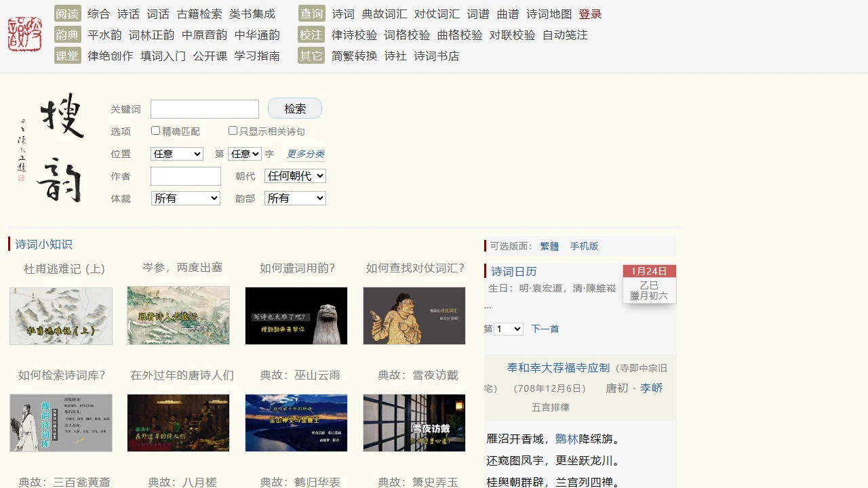The image size is (868, 488).
Task: Click the 关键词 keyword input field
Action: [x=205, y=109]
